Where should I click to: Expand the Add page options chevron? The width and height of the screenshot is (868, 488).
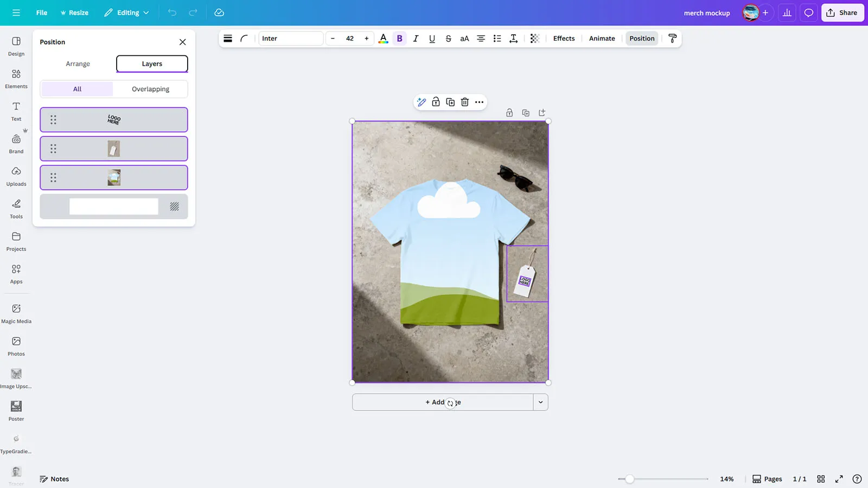click(x=540, y=402)
